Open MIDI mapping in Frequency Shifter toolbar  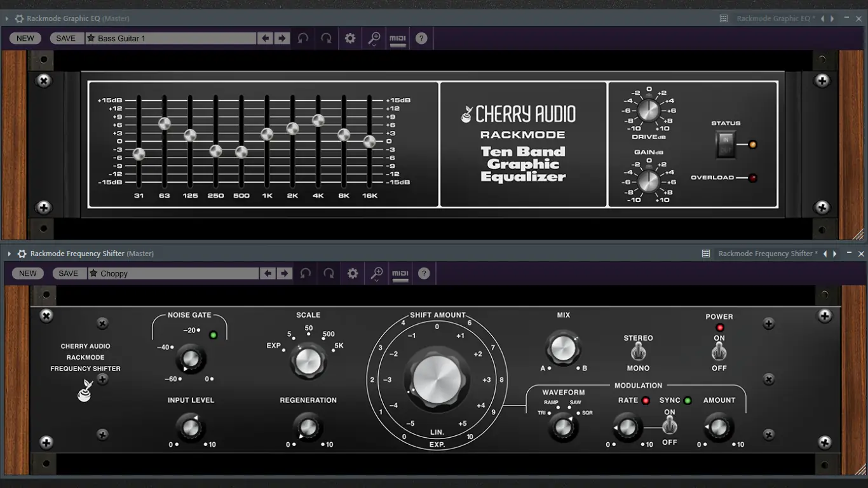(400, 274)
